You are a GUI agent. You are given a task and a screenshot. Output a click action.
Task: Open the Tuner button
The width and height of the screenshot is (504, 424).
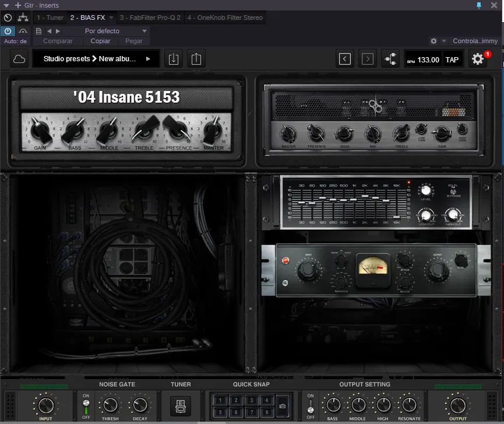[180, 406]
